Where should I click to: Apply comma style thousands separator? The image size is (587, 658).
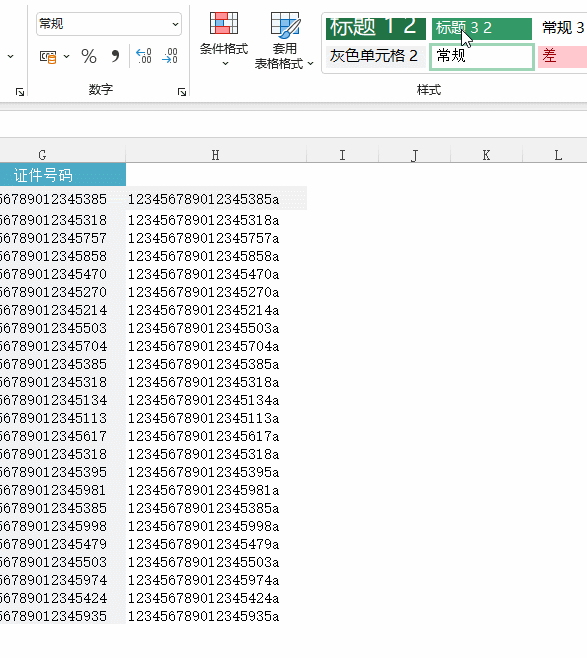click(x=115, y=56)
